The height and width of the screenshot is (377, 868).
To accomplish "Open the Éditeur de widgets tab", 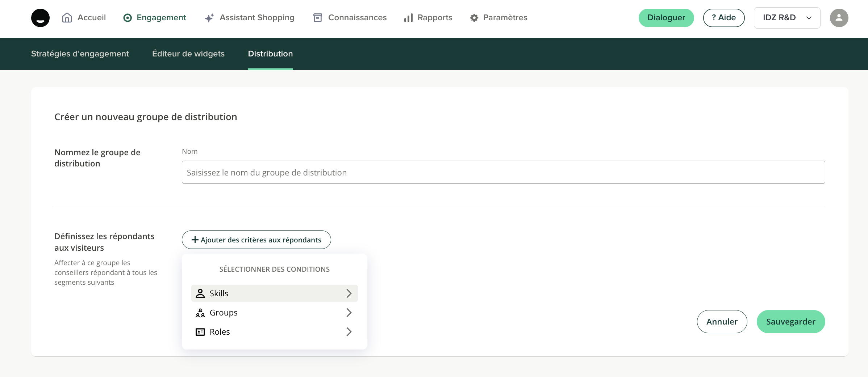I will (188, 54).
